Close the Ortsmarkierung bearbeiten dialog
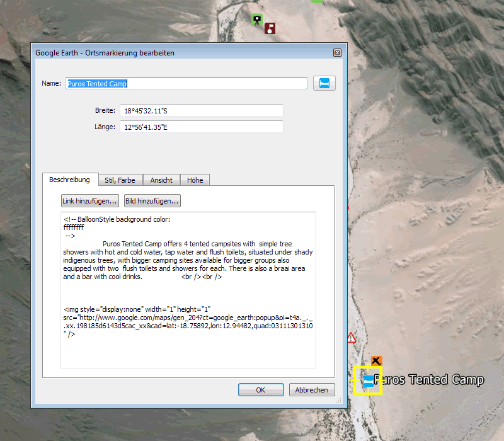 pyautogui.click(x=337, y=53)
